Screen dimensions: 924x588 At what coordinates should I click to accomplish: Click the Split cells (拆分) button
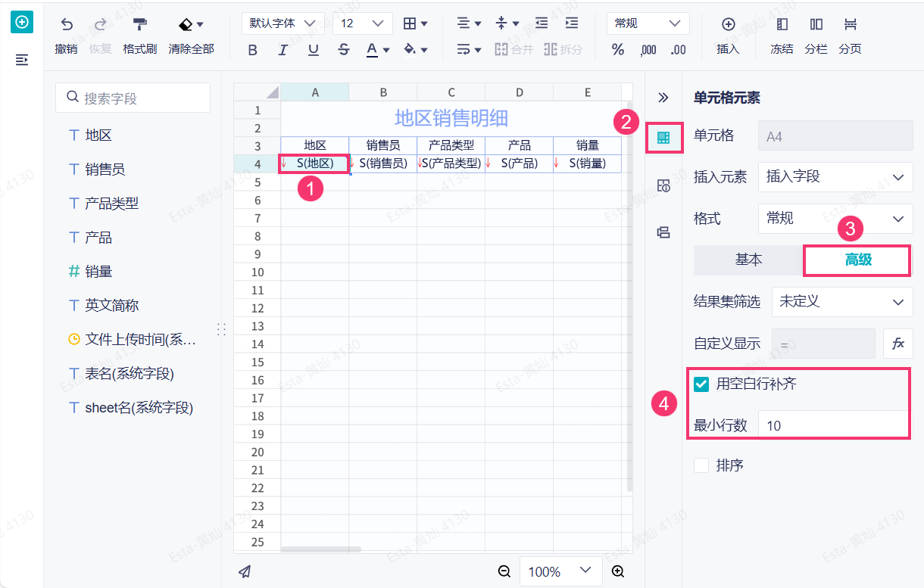[x=563, y=50]
